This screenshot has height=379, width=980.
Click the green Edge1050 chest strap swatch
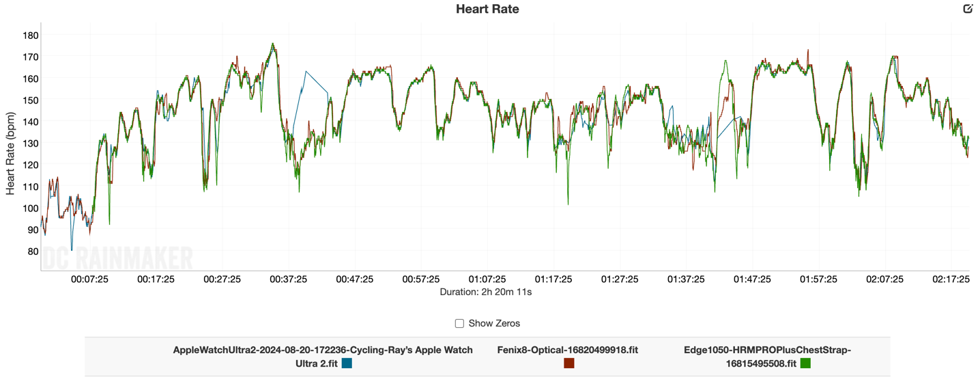[805, 363]
